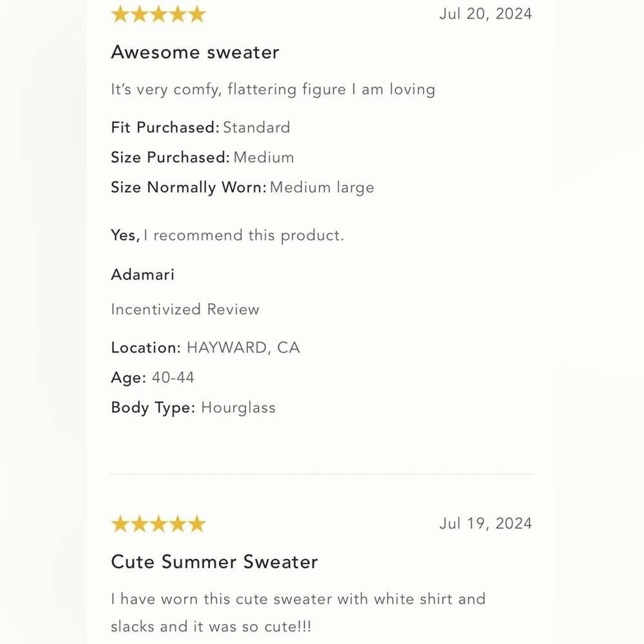Click the fourth star of Cute Summer Sweater rating
This screenshot has height=644, width=644.
[178, 524]
